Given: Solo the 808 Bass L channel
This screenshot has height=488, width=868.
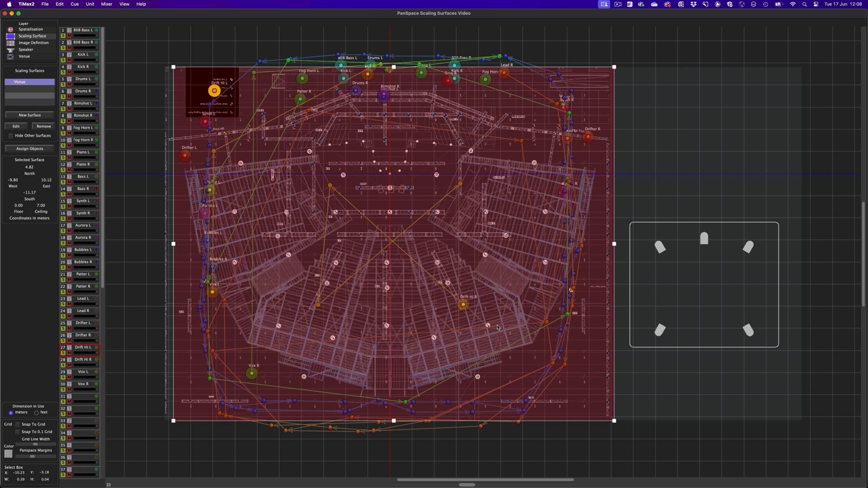Looking at the screenshot, I should pos(63,36).
